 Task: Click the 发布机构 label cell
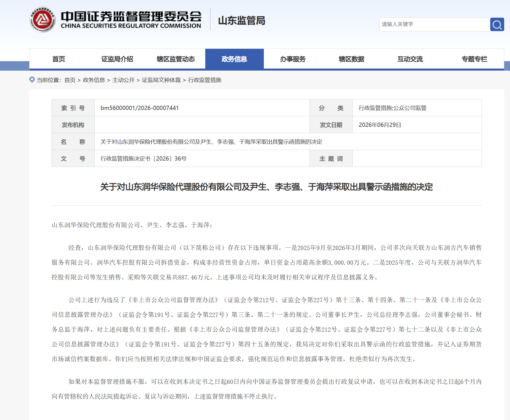73,125
